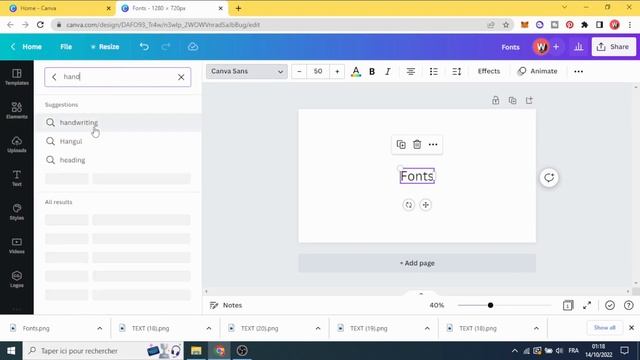Expand the TEXT (20).png download options
640x360 pixels.
coord(318,328)
